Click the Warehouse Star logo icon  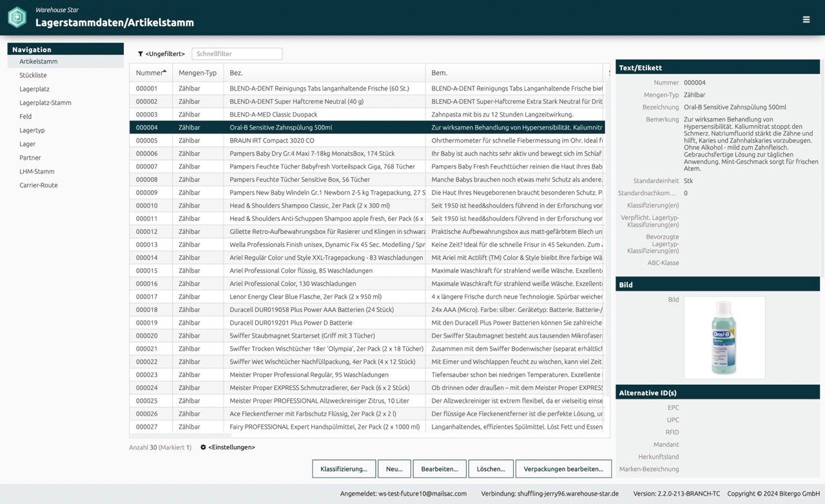point(17,17)
